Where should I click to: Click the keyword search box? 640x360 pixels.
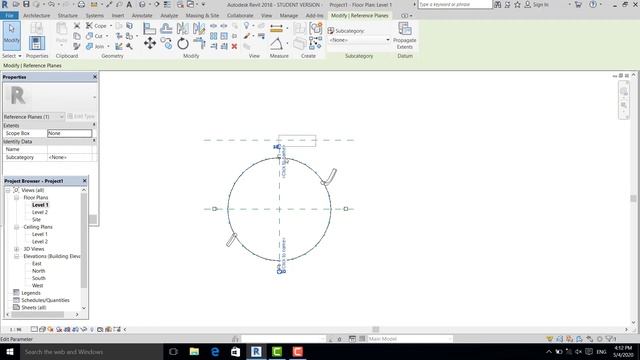tap(455, 4)
